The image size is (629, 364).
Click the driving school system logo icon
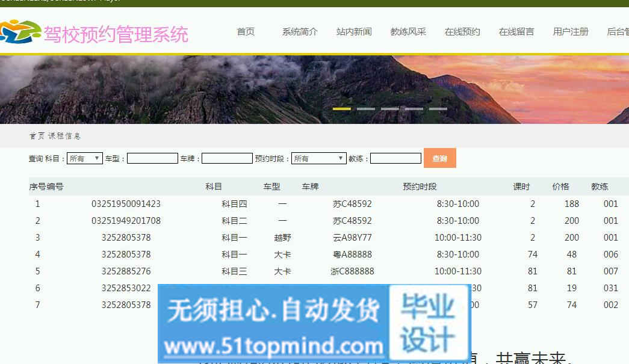point(20,31)
